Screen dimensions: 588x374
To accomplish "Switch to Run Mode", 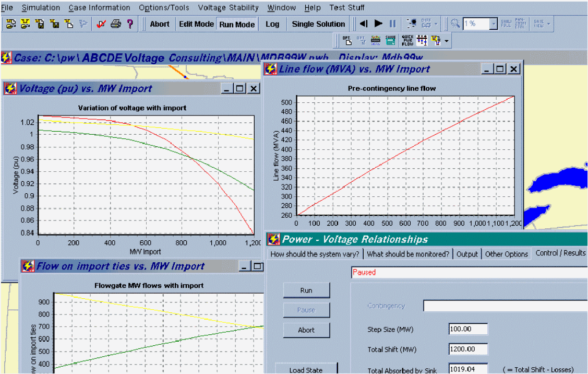I will 236,24.
